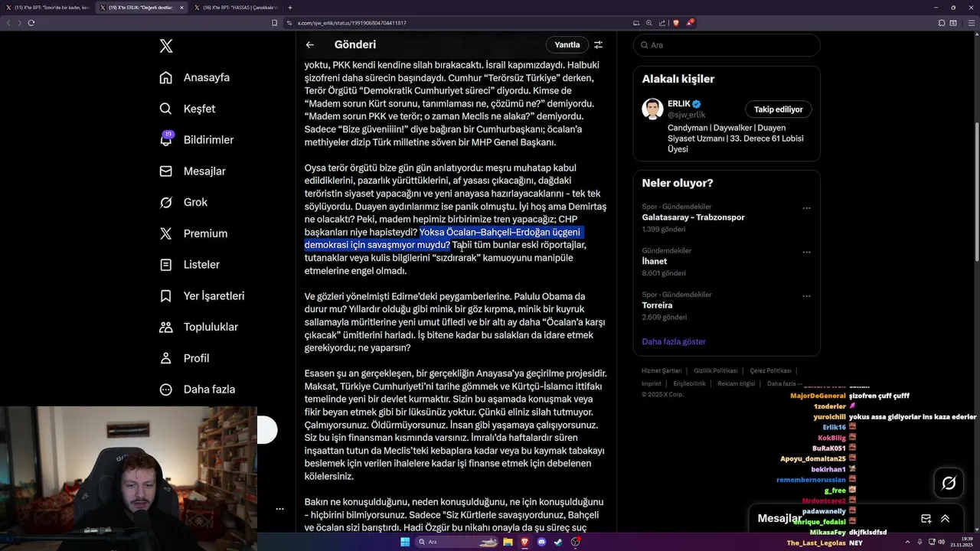
Task: Open reply sort filter icon beside Yanıtla
Action: tap(598, 45)
